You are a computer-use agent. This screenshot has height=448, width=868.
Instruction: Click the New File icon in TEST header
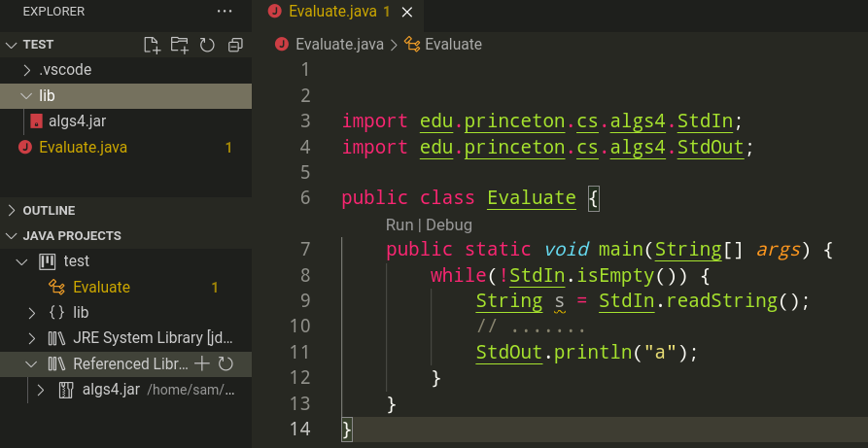point(152,45)
